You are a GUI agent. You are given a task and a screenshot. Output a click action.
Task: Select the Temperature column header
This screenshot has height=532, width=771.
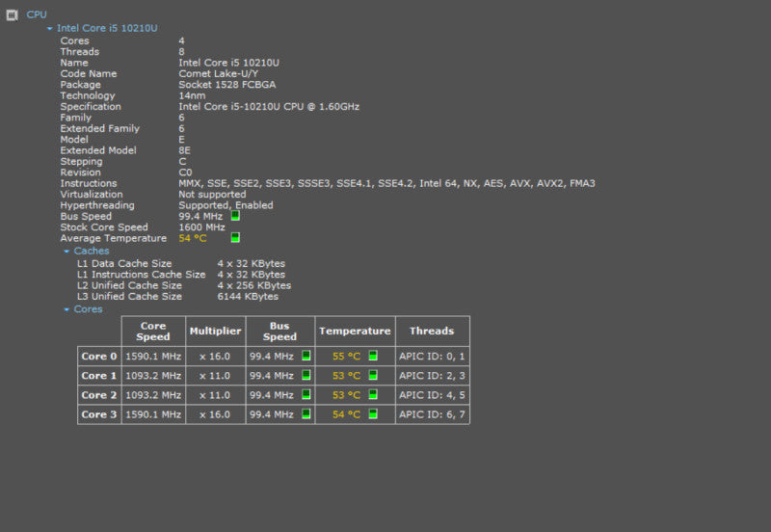pyautogui.click(x=355, y=332)
